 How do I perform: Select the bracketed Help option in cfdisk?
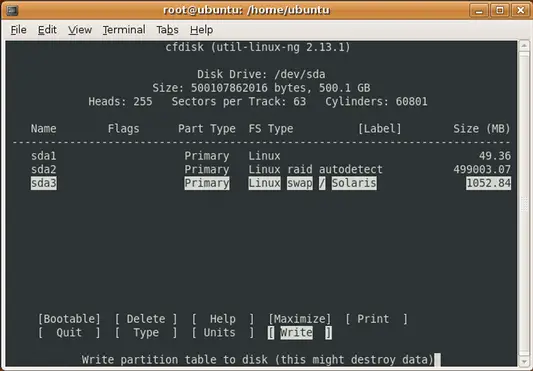point(223,319)
